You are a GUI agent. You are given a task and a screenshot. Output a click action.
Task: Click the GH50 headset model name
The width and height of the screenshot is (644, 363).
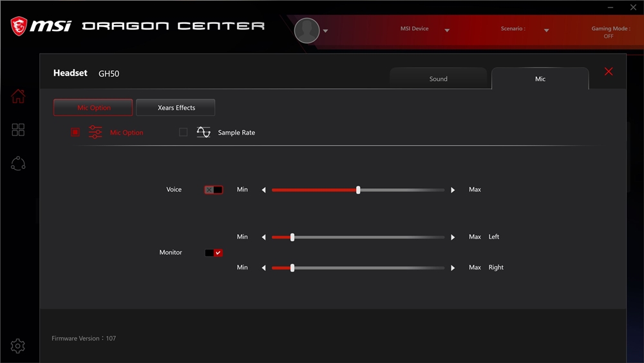pos(109,74)
